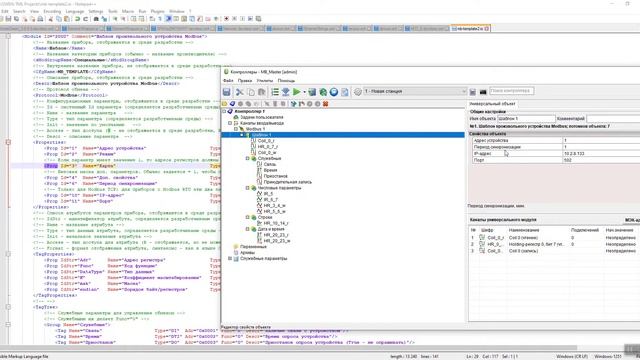This screenshot has height=360, width=640.
Task: Click the Copy icon in the Контроллеры toolbar
Action: pyautogui.click(x=251, y=92)
